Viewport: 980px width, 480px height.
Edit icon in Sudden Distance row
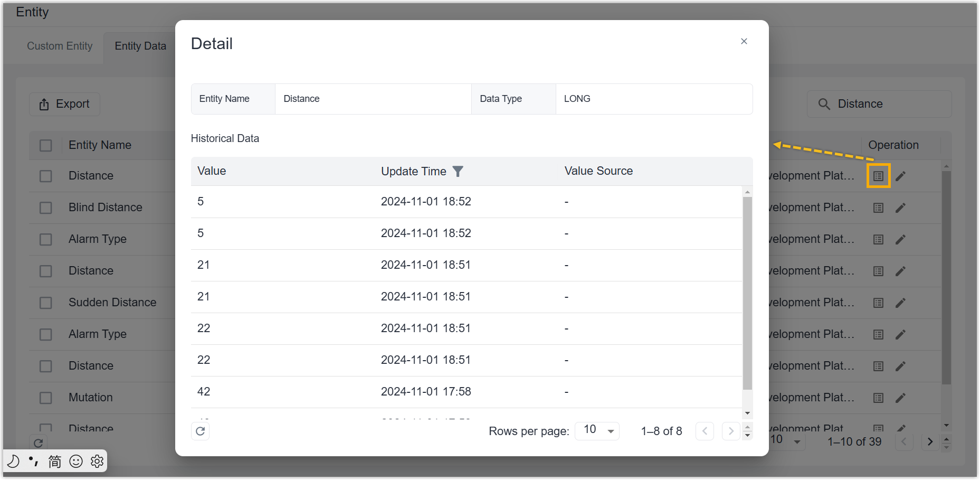pyautogui.click(x=901, y=303)
